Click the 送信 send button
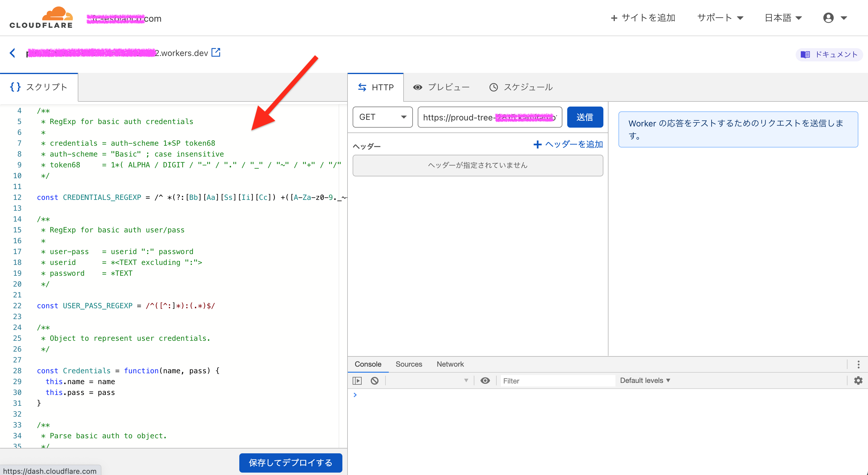Image resolution: width=868 pixels, height=475 pixels. pos(585,117)
